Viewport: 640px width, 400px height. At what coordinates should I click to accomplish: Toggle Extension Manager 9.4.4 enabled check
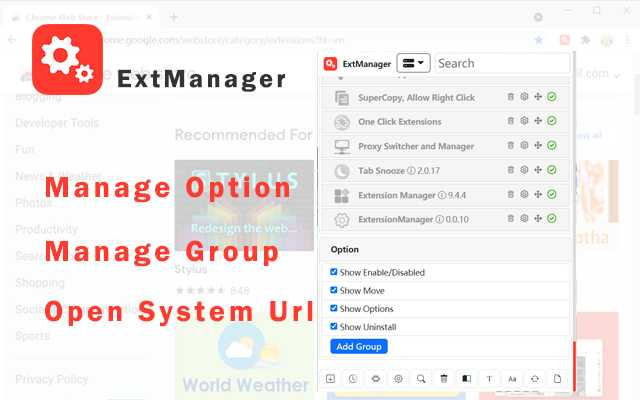pyautogui.click(x=552, y=194)
